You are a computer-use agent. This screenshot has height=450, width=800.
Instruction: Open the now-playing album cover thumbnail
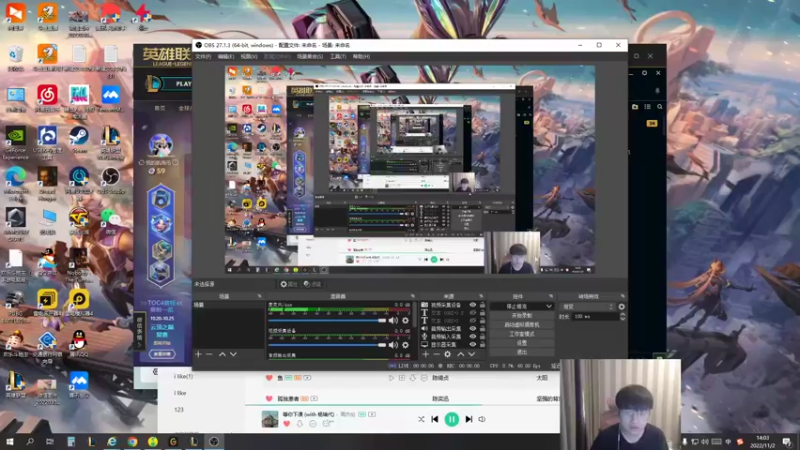coord(270,419)
